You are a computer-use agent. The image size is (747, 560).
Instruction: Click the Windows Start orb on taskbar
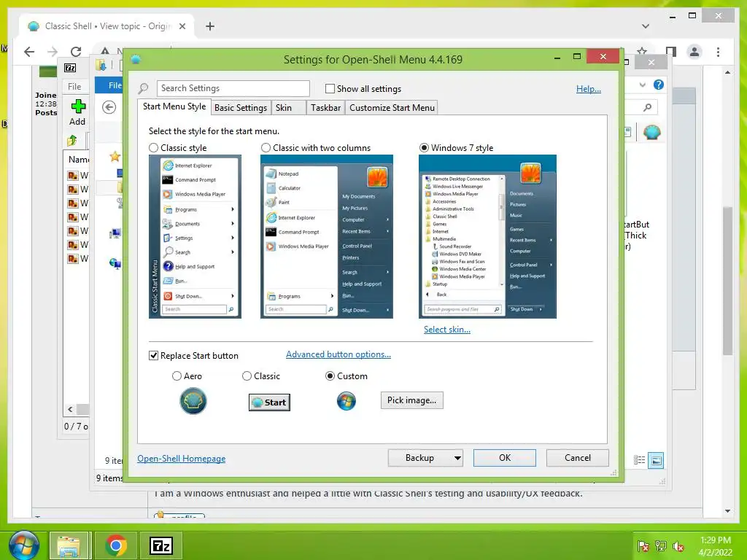(23, 545)
